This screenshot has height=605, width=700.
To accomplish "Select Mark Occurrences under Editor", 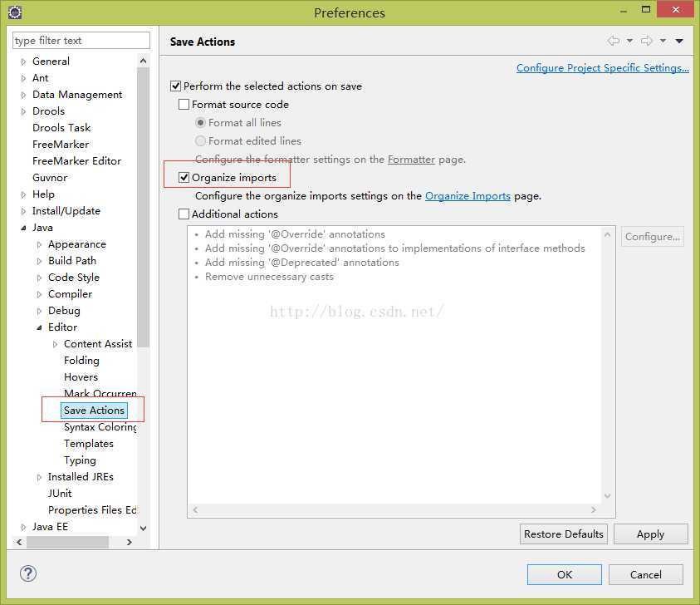I will (x=100, y=393).
